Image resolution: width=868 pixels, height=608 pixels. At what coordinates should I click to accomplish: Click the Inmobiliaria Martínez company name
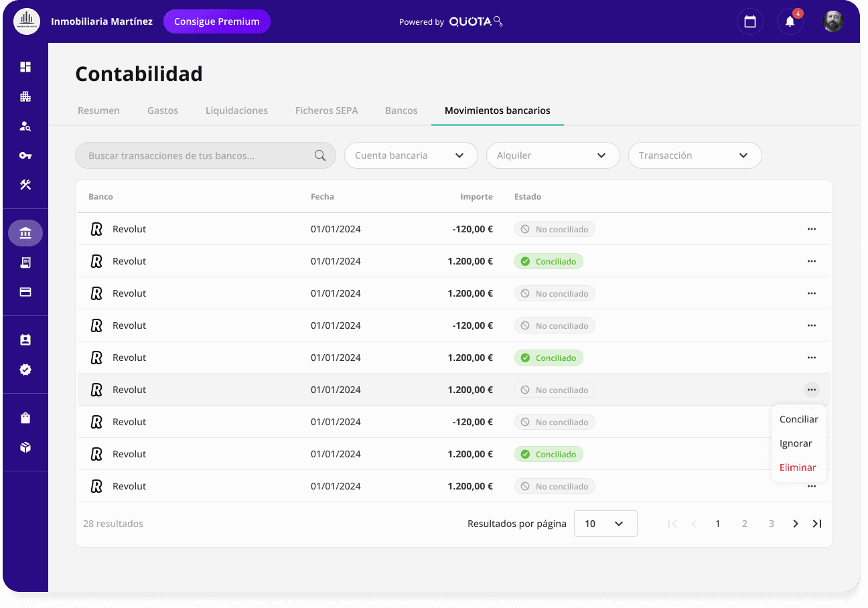(102, 21)
